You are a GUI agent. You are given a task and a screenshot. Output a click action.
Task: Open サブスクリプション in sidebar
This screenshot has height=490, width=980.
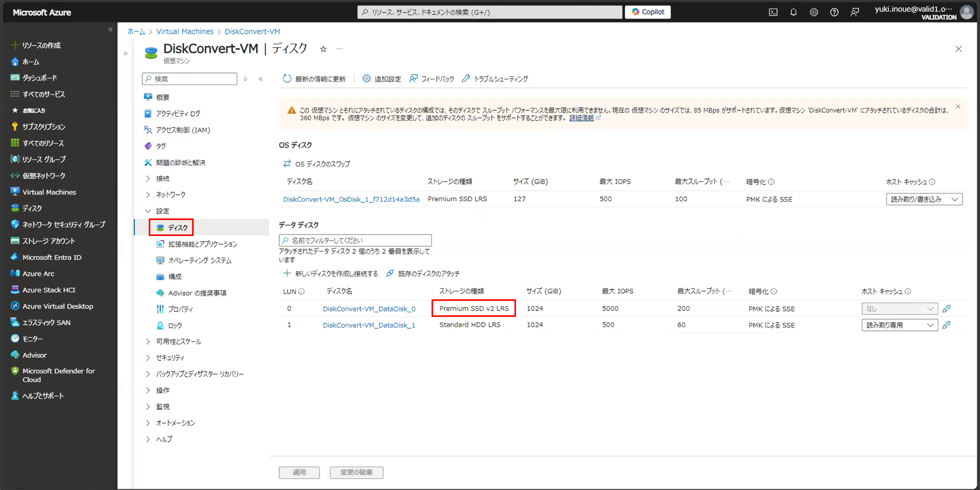[44, 127]
